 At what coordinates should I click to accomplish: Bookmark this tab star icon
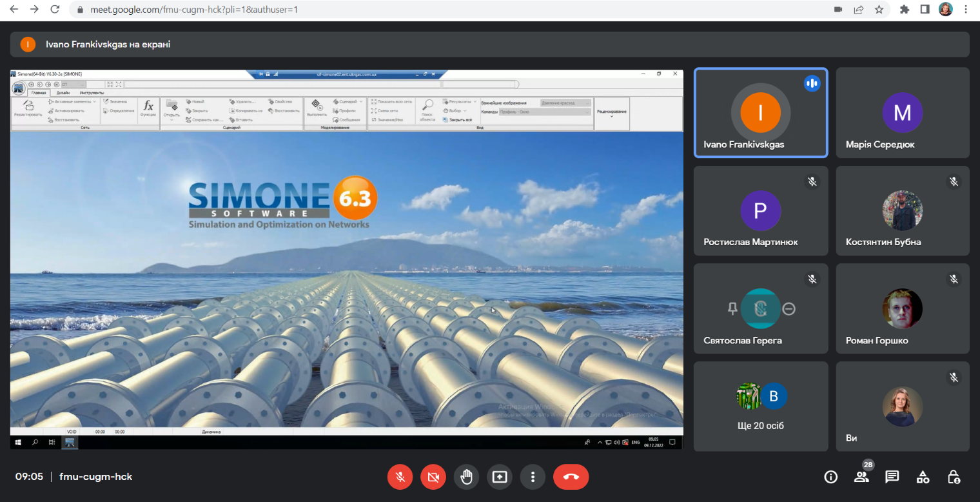click(879, 10)
